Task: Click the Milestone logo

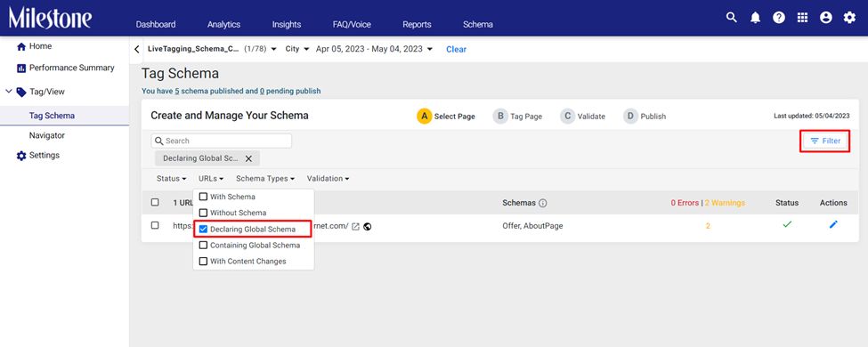Action: (50, 18)
